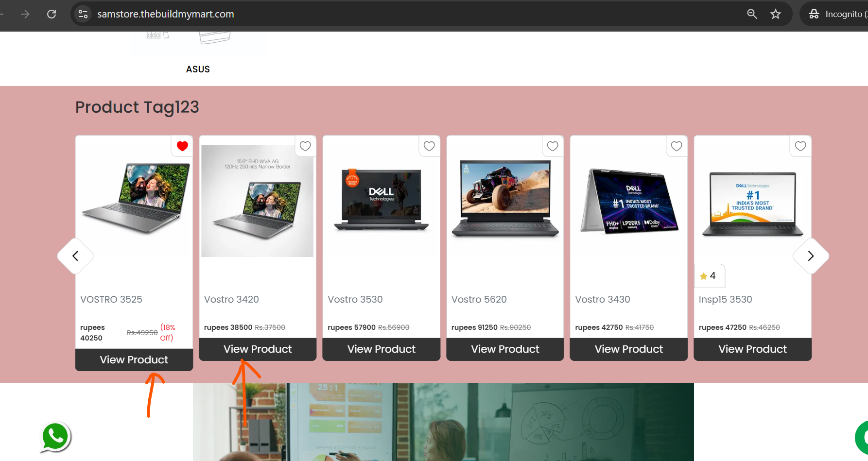Click the rupees 40250 price text
Screen dimensions: 868x461
(x=92, y=333)
